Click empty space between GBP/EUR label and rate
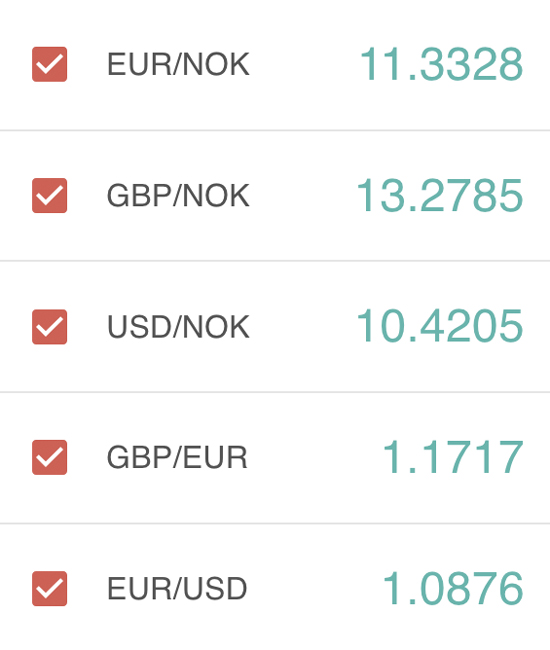Image resolution: width=550 pixels, height=650 pixels. (x=315, y=457)
